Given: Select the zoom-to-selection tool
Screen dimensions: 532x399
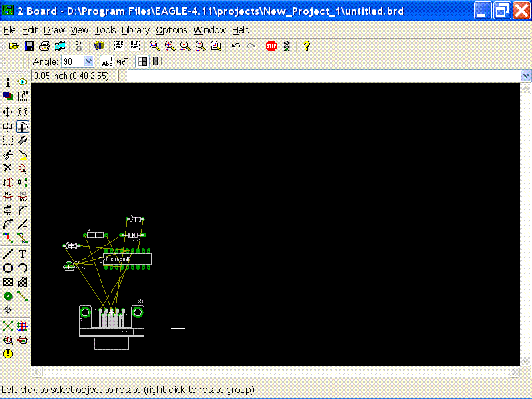Looking at the screenshot, I should click(216, 46).
